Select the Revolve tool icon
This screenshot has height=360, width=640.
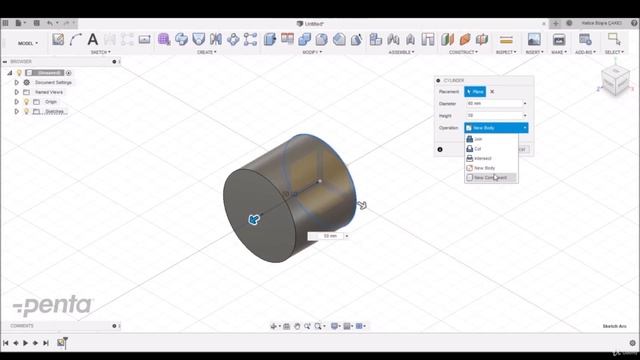(181, 39)
